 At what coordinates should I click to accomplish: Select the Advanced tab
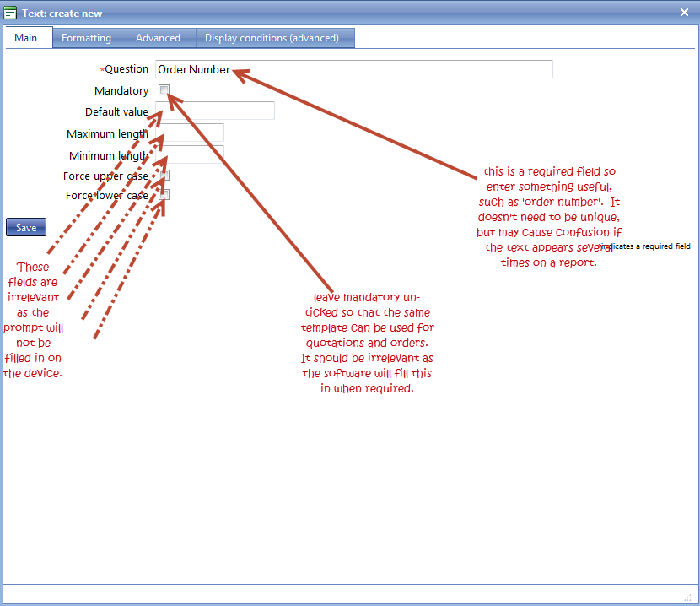158,38
